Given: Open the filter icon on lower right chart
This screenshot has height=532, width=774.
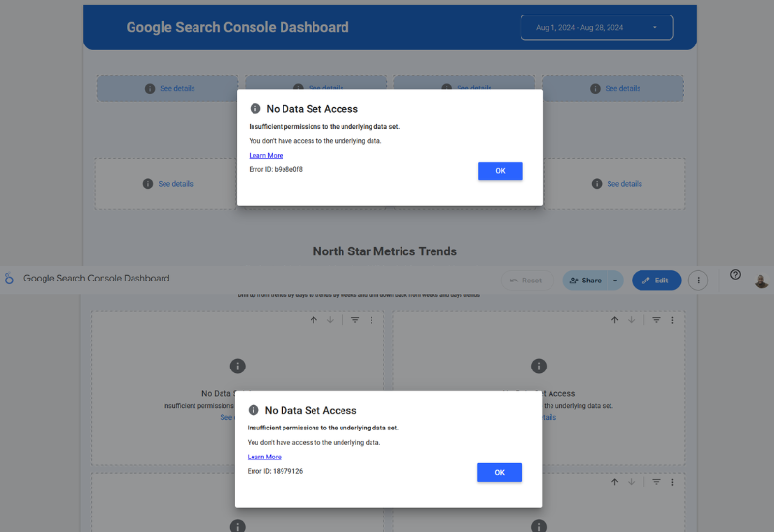Looking at the screenshot, I should pos(656,481).
